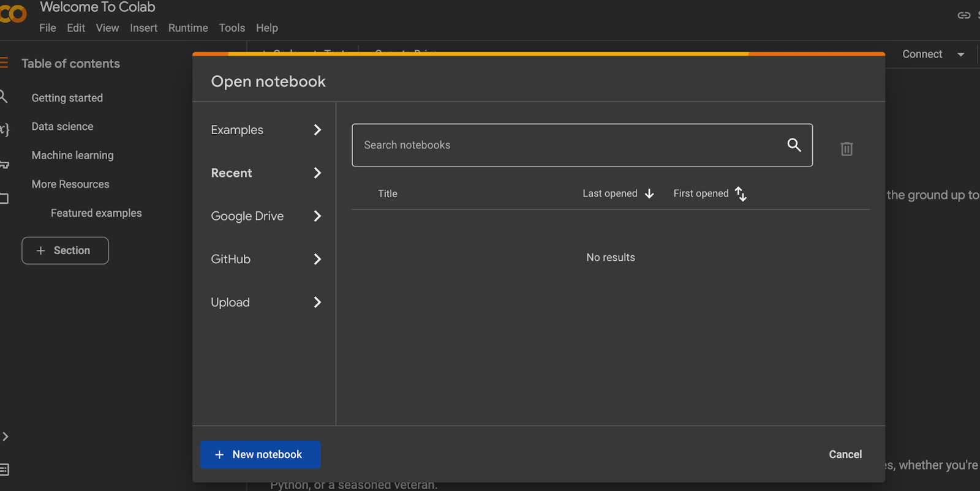Open the Insert menu
Screen dimensions: 980x491
[143, 28]
